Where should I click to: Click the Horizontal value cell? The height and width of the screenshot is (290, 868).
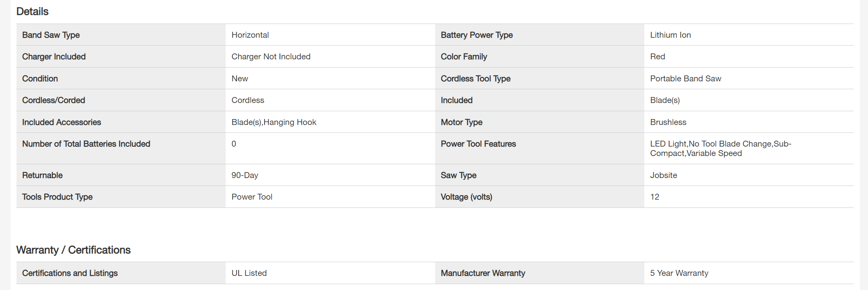click(250, 35)
